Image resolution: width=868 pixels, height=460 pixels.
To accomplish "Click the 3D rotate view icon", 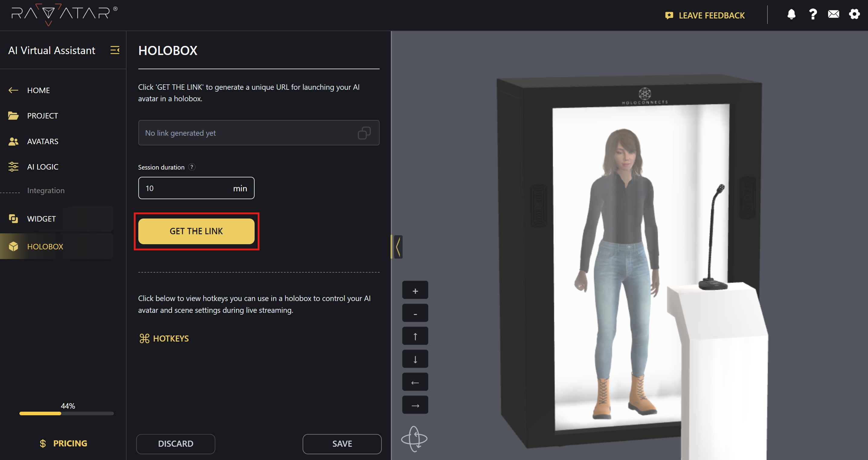I will (414, 439).
